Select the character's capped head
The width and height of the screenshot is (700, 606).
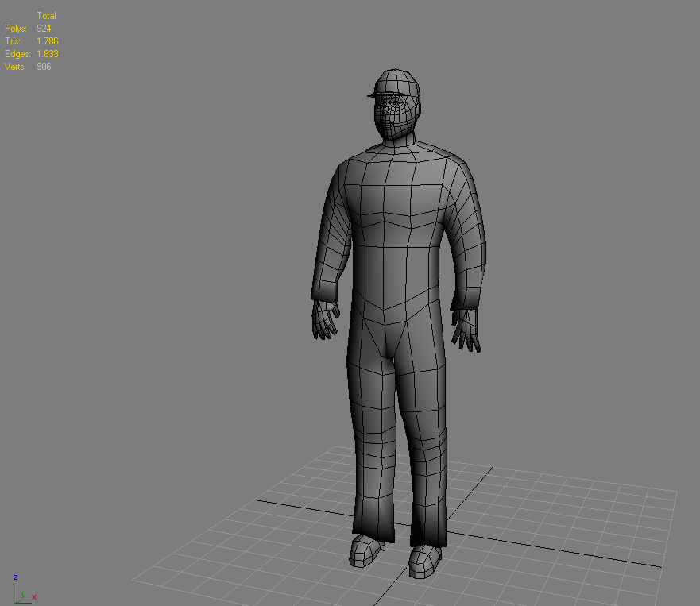point(395,105)
